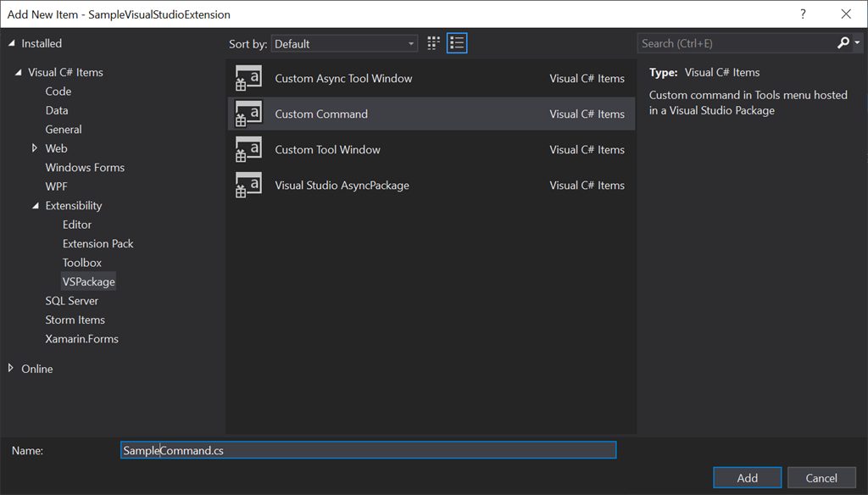Select the Windows Forms category

point(85,167)
